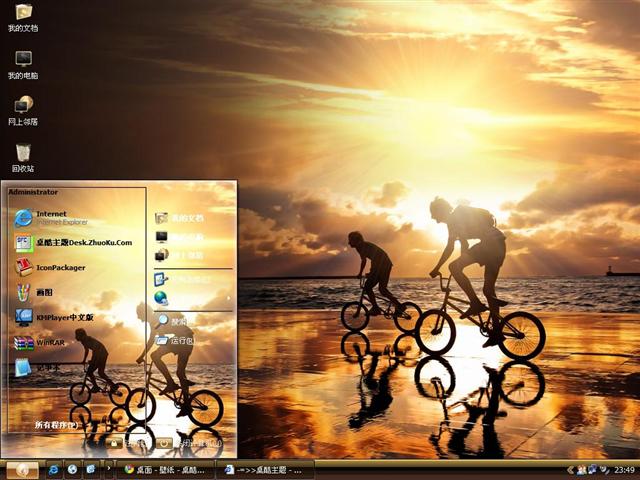This screenshot has height=480, width=640.
Task: Click the Start button on taskbar
Action: pos(22,469)
